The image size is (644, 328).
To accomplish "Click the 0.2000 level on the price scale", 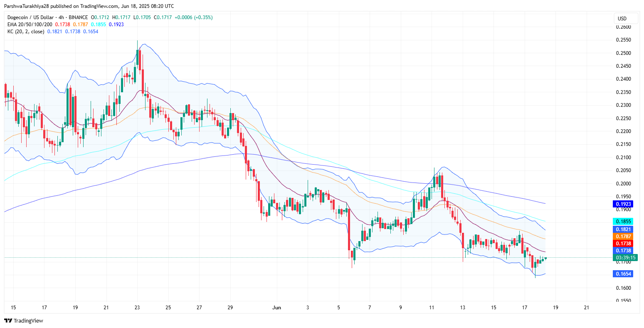I will pos(623,184).
